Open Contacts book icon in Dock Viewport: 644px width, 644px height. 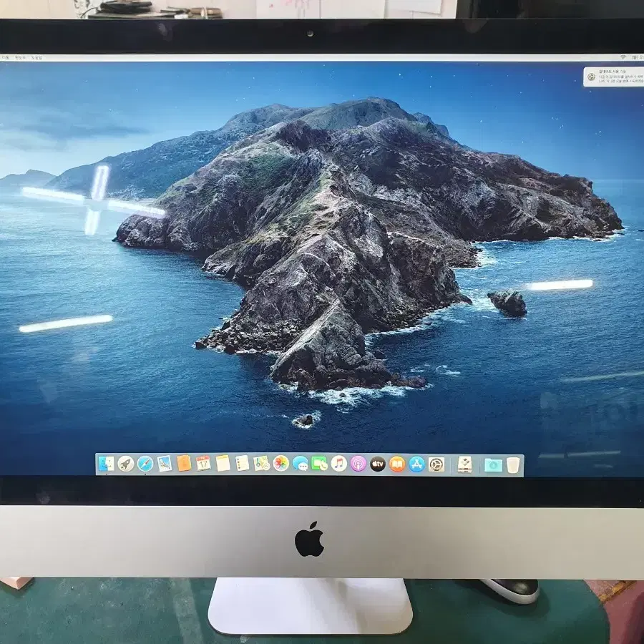point(184,464)
